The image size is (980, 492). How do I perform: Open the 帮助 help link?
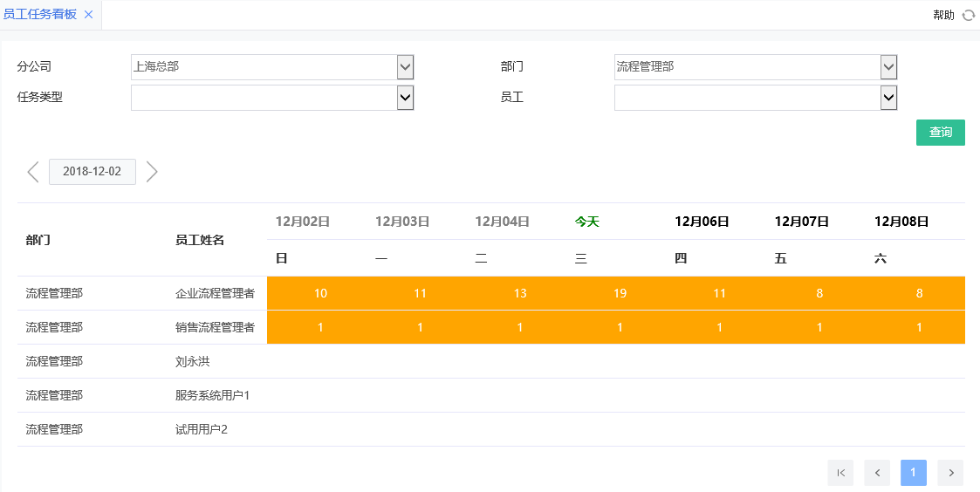[943, 15]
